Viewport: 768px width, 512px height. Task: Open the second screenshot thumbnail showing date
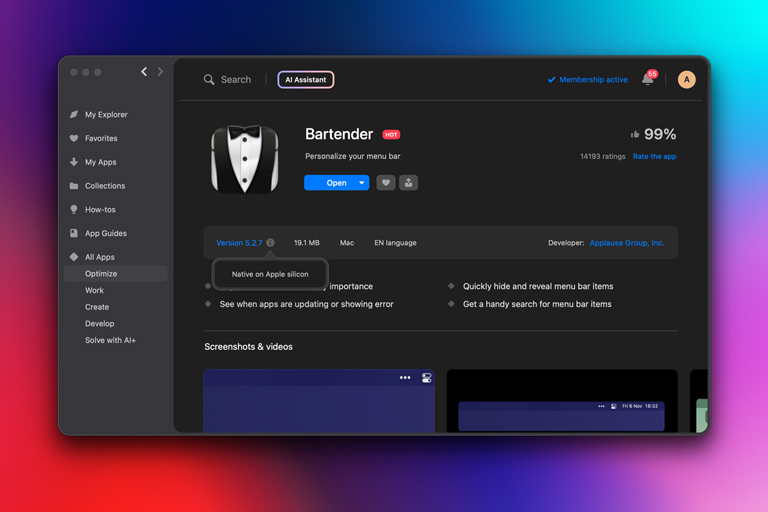click(x=562, y=401)
